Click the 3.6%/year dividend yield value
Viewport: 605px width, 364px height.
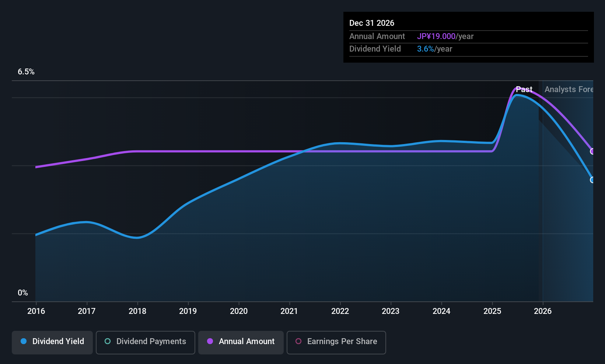pos(434,49)
